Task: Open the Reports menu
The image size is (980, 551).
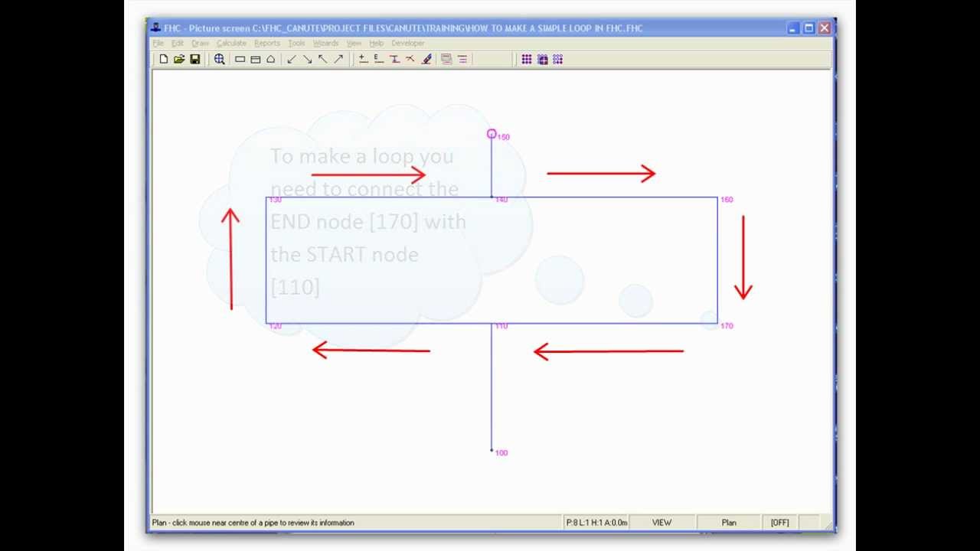Action: pyautogui.click(x=267, y=43)
